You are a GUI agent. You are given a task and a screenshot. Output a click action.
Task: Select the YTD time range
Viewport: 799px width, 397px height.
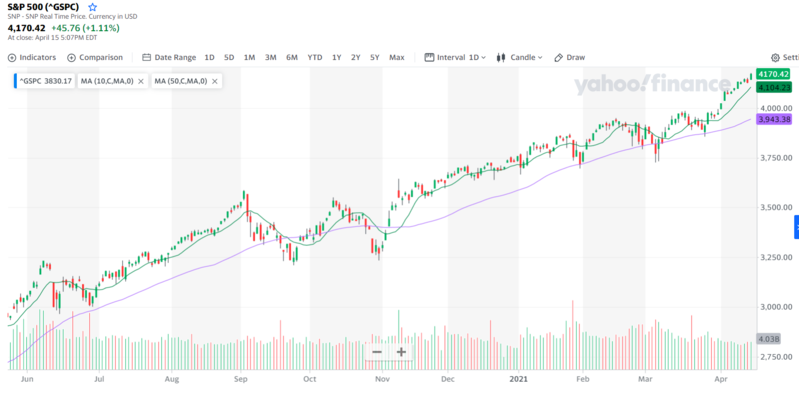[315, 58]
